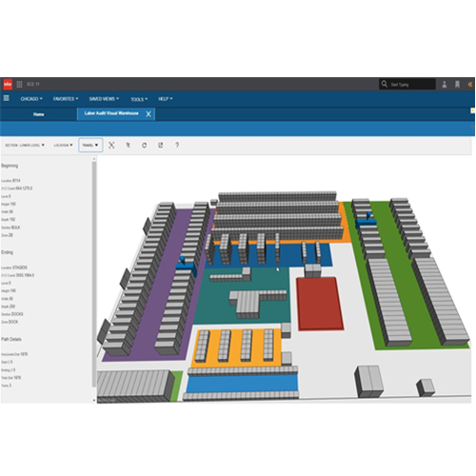Click the filter icon in the toolbar
Viewport: 476px width, 476px height.
click(x=129, y=145)
